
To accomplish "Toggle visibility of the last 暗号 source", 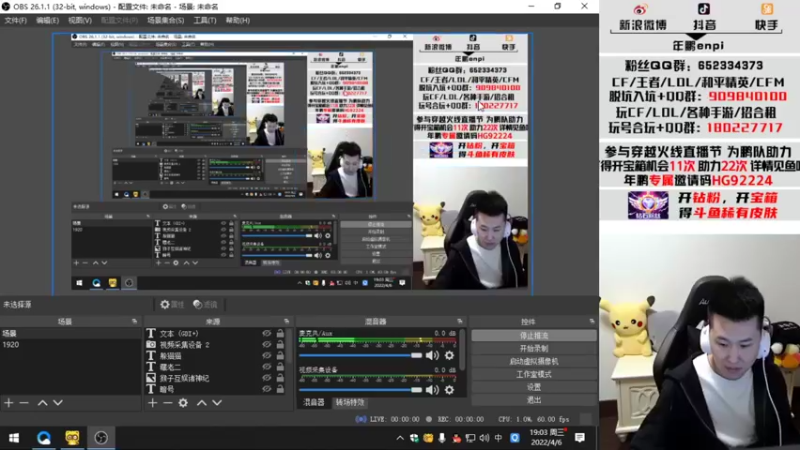I will click(266, 389).
